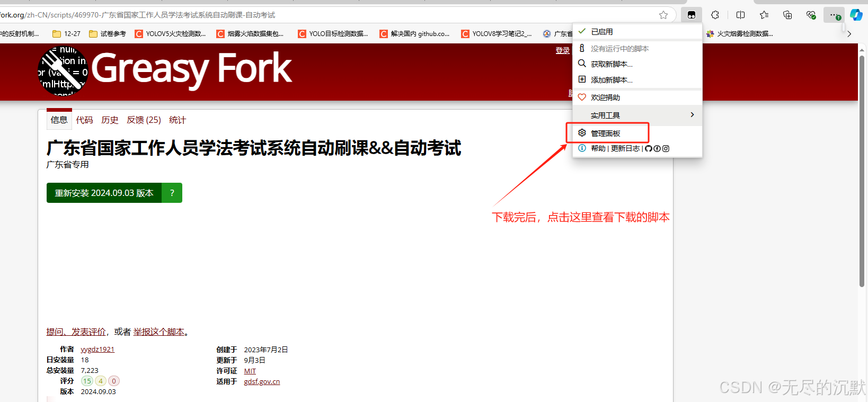
Task: Switch to the 代码 tab
Action: 84,120
